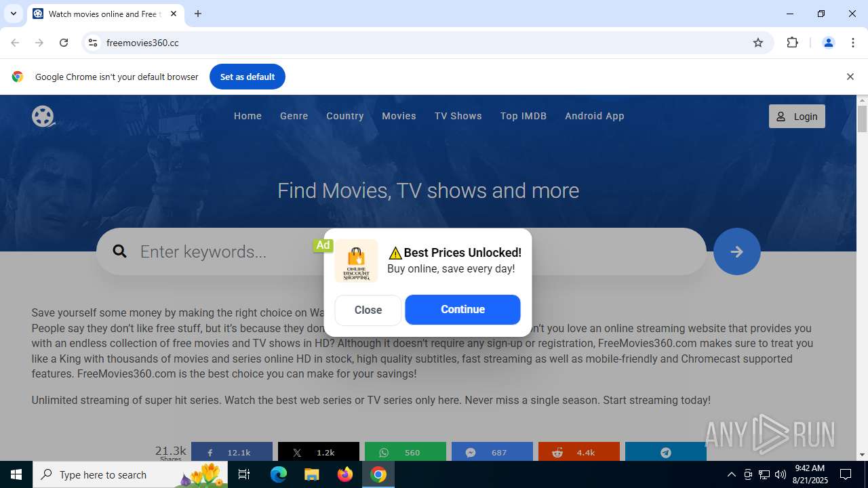Share on X with 1.2k shares

(x=319, y=452)
